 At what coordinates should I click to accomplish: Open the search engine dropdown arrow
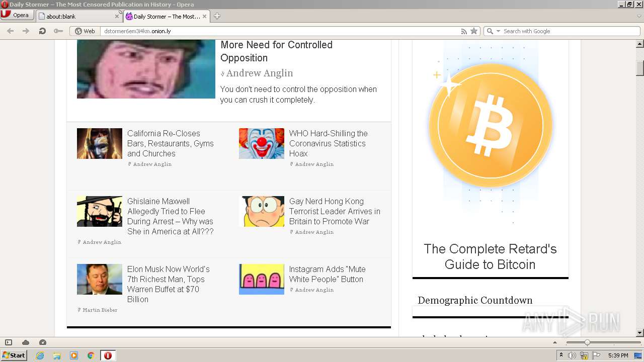[x=499, y=31]
